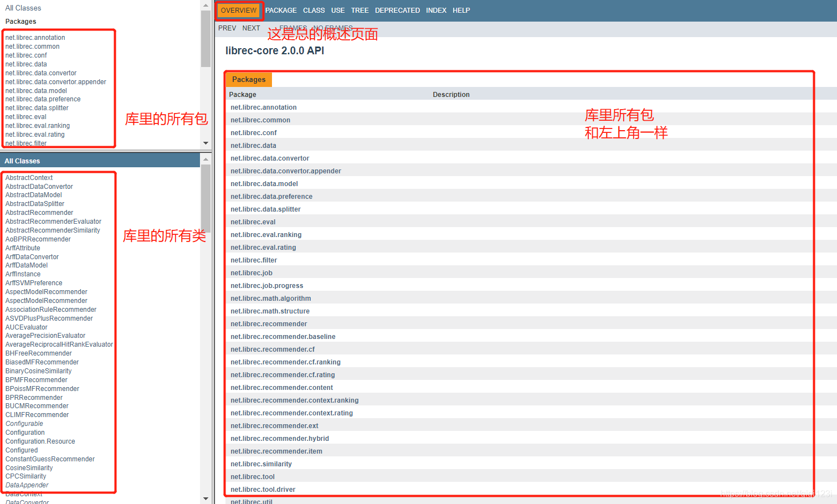Click the PREV link
837x504 pixels.
227,28
